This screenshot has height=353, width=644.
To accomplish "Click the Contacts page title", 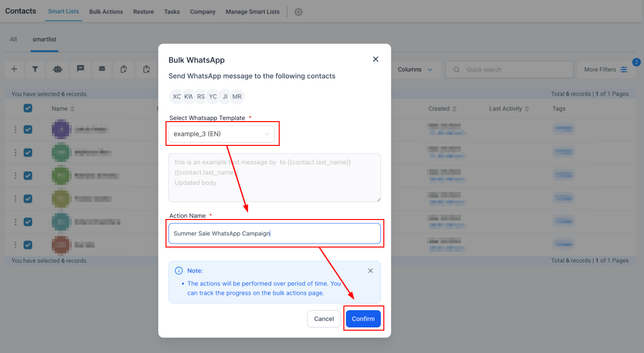I will click(x=20, y=11).
